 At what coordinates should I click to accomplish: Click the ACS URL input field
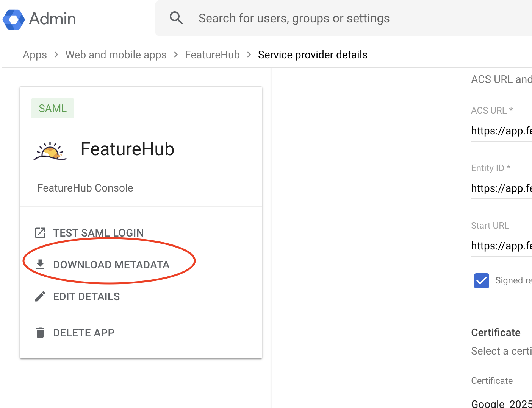[x=501, y=131]
